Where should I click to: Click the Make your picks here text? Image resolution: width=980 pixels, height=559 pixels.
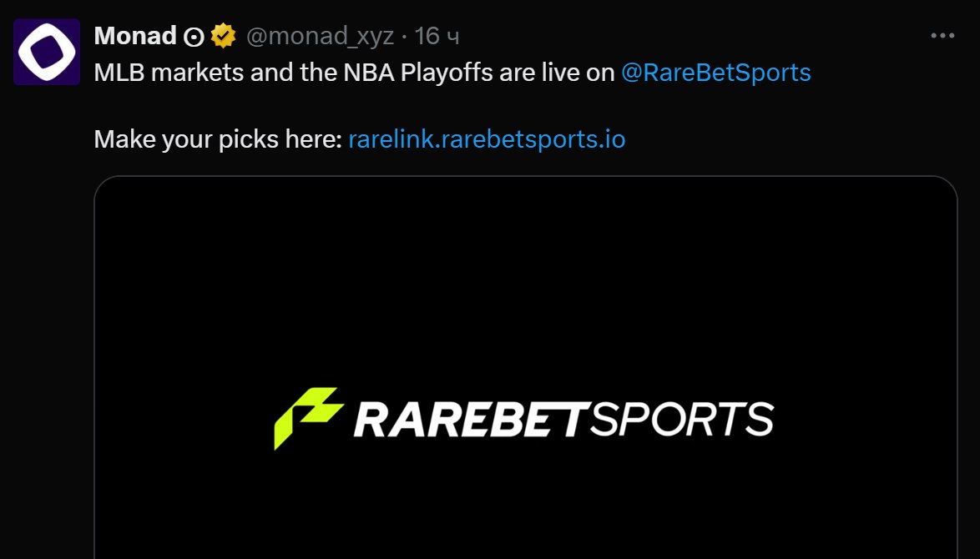point(218,139)
